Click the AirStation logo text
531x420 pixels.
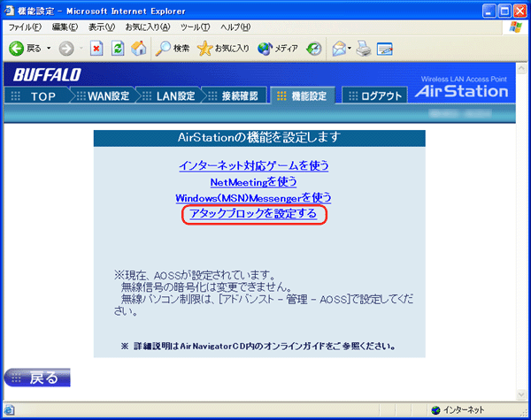[462, 91]
